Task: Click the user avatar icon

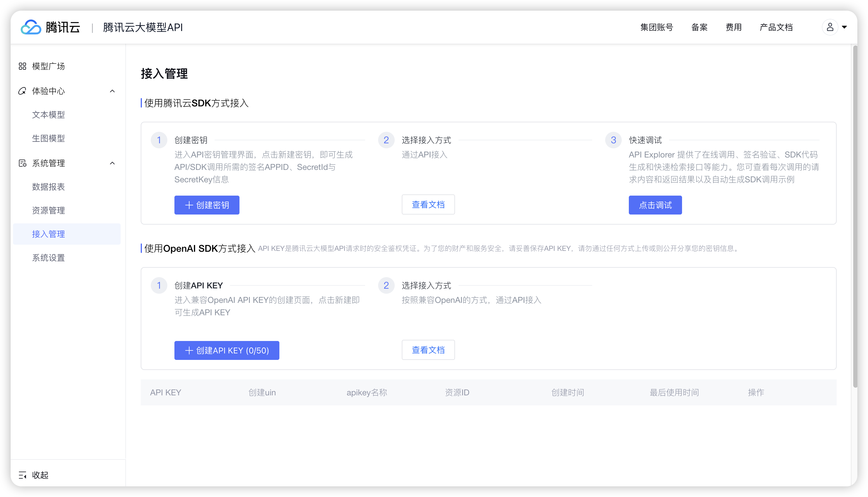Action: [x=830, y=27]
